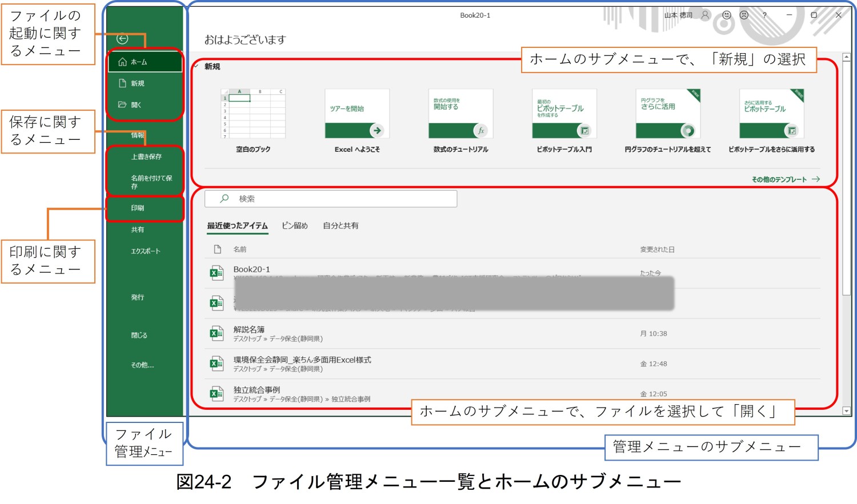The width and height of the screenshot is (857, 504).
Task: Open the Excel へようこそ template
Action: click(x=357, y=114)
